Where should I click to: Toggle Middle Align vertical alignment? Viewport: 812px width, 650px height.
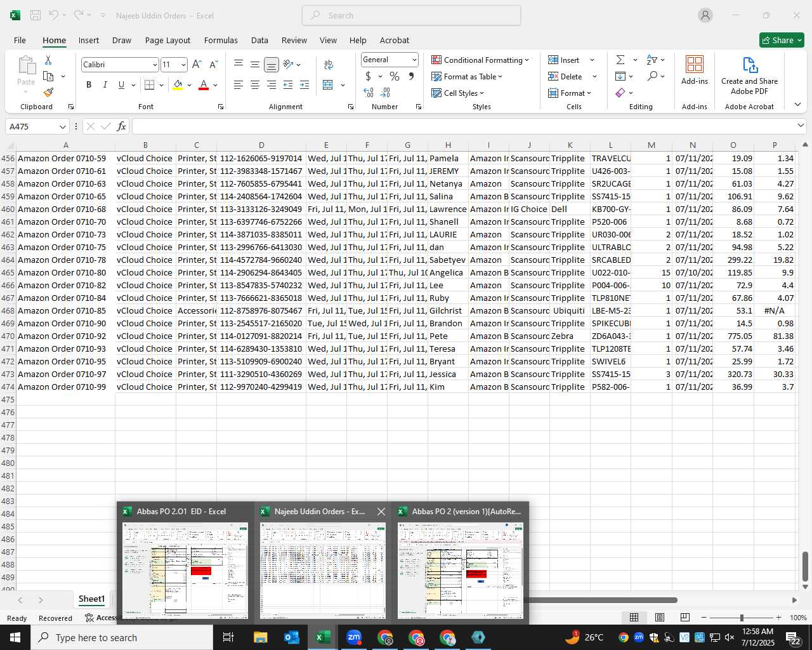pos(254,64)
